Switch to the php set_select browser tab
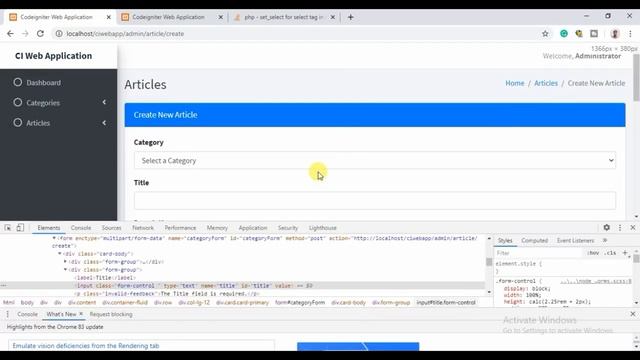The image size is (640, 360). [283, 17]
